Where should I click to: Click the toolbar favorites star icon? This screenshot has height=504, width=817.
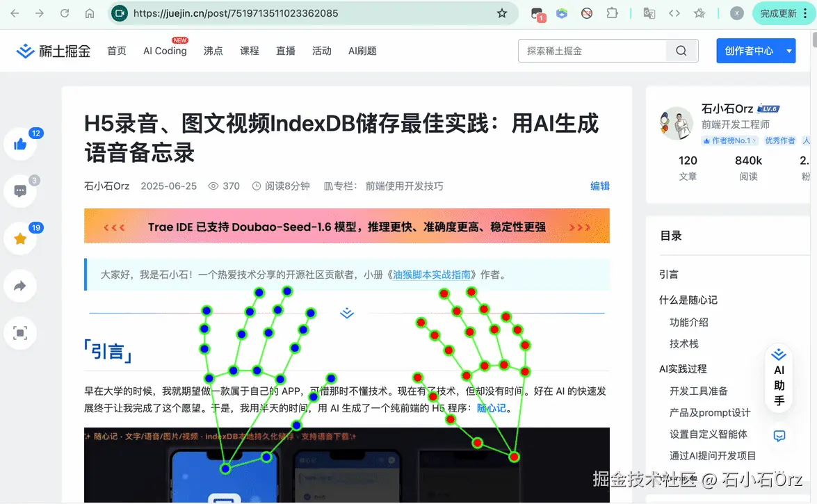(699, 13)
